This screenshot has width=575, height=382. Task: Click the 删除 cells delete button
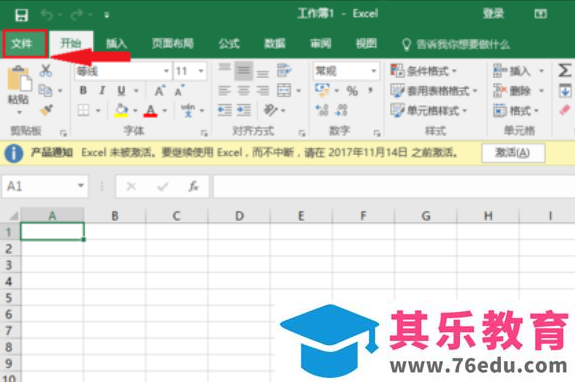click(x=512, y=91)
